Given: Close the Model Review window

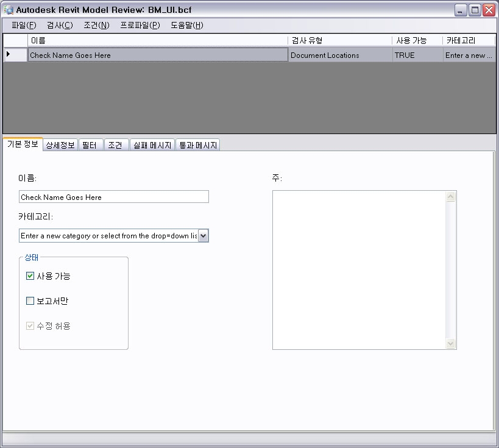Looking at the screenshot, I should click(x=489, y=10).
